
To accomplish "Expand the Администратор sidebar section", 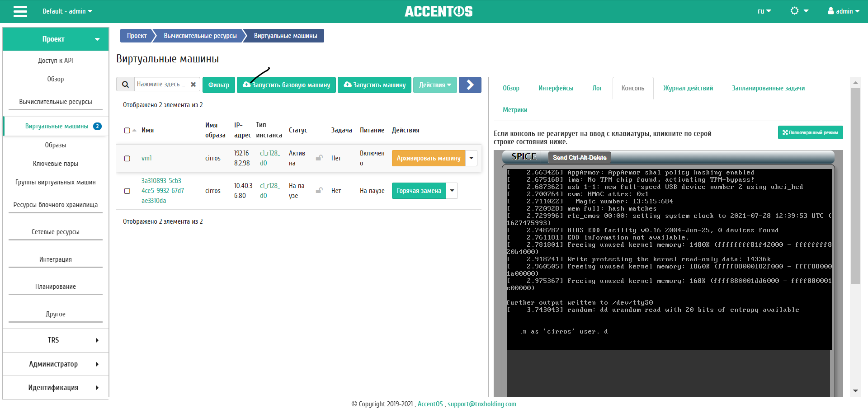I will tap(56, 364).
